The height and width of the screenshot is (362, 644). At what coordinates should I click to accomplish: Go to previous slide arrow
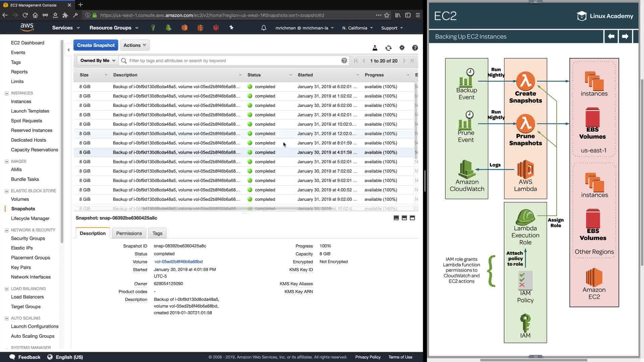tap(611, 36)
